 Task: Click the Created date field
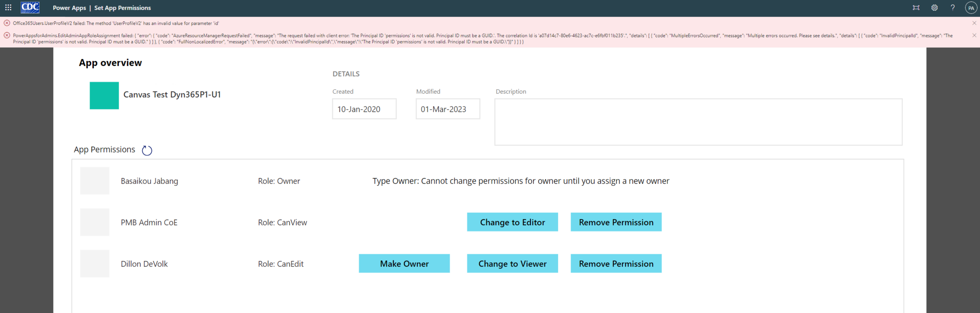pos(364,109)
